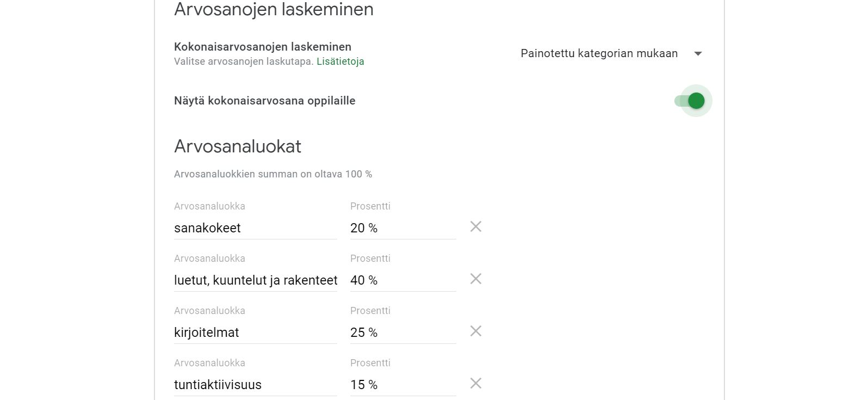Focus the 15 % percentage field

point(402,385)
